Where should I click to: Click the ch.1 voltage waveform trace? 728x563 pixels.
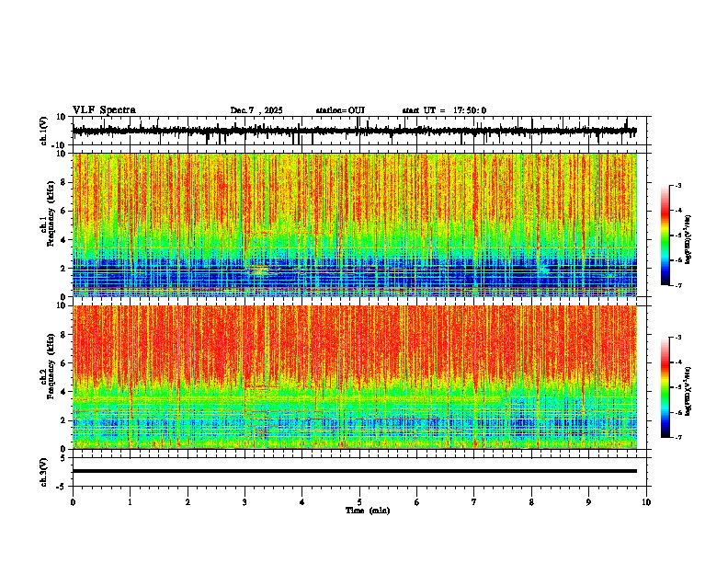click(x=354, y=131)
